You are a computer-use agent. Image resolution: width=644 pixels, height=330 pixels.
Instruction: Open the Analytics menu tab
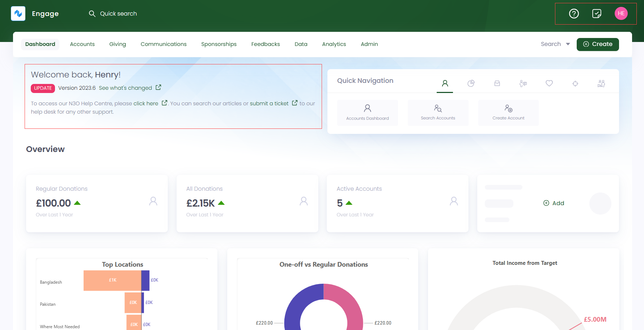[x=334, y=44]
